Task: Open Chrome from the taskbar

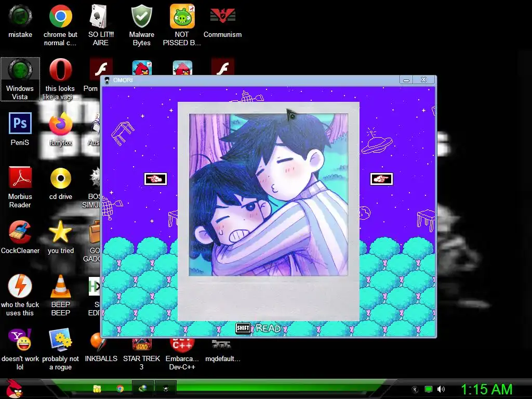Action: pyautogui.click(x=120, y=389)
